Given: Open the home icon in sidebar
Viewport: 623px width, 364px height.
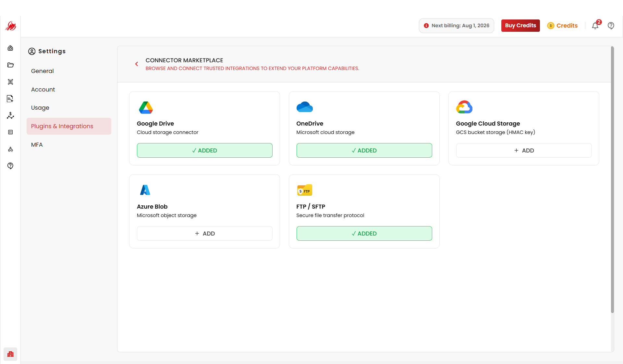Looking at the screenshot, I should pyautogui.click(x=10, y=48).
